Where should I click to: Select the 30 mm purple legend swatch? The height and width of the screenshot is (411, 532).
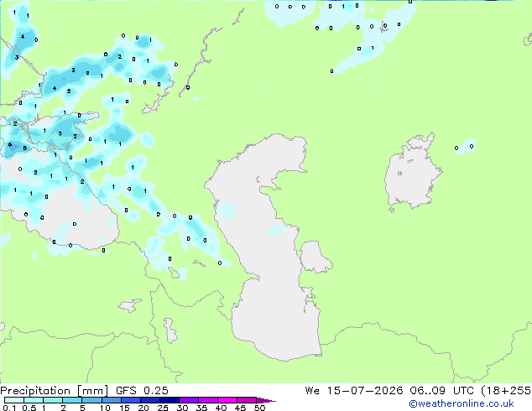coord(189,400)
